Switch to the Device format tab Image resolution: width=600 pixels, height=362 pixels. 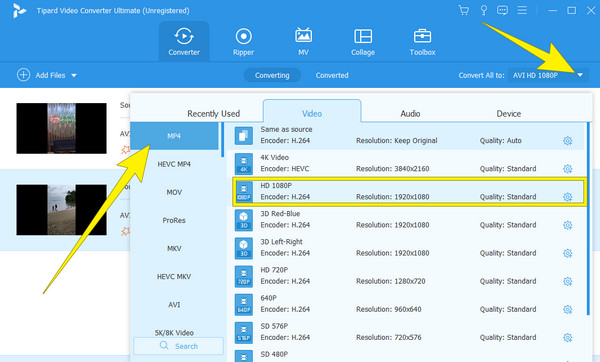coord(509,114)
